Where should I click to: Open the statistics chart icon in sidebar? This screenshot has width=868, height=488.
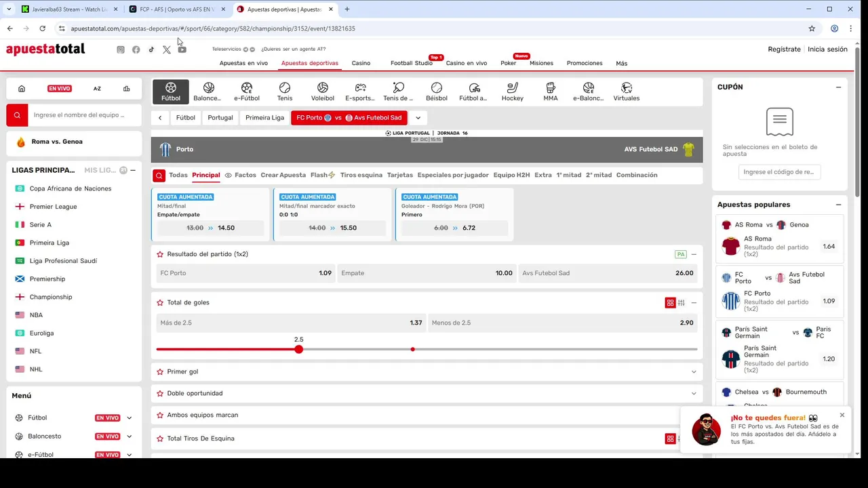(x=126, y=88)
